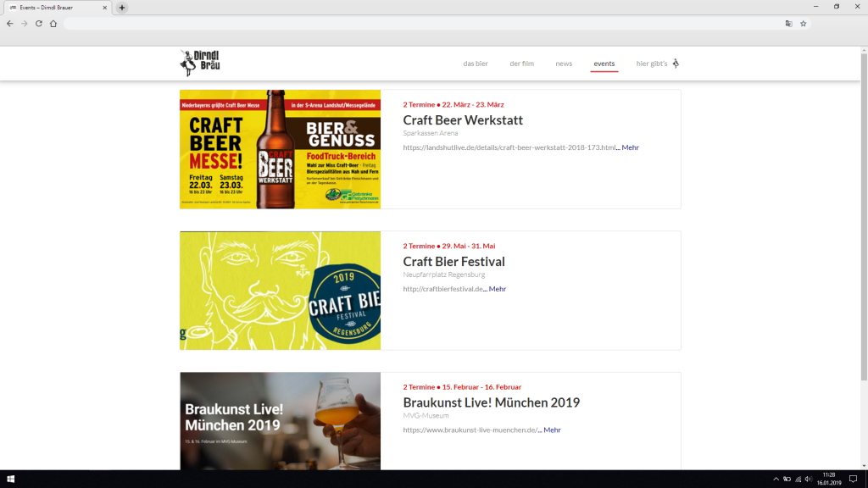Open the Craft Bier Festival event title
Image resolution: width=868 pixels, height=488 pixels.
tap(454, 261)
